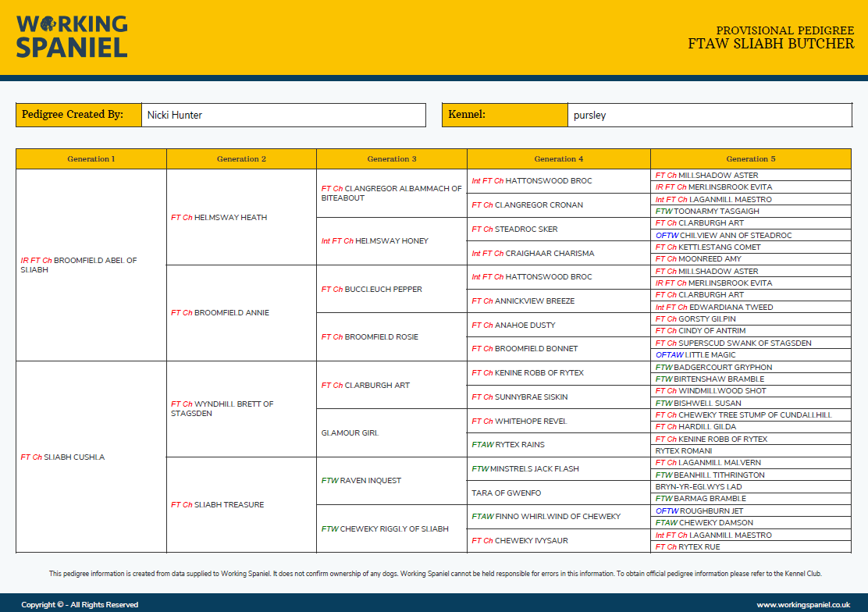Image resolution: width=868 pixels, height=612 pixels.
Task: Click the Generation 5 column header
Action: click(x=750, y=159)
